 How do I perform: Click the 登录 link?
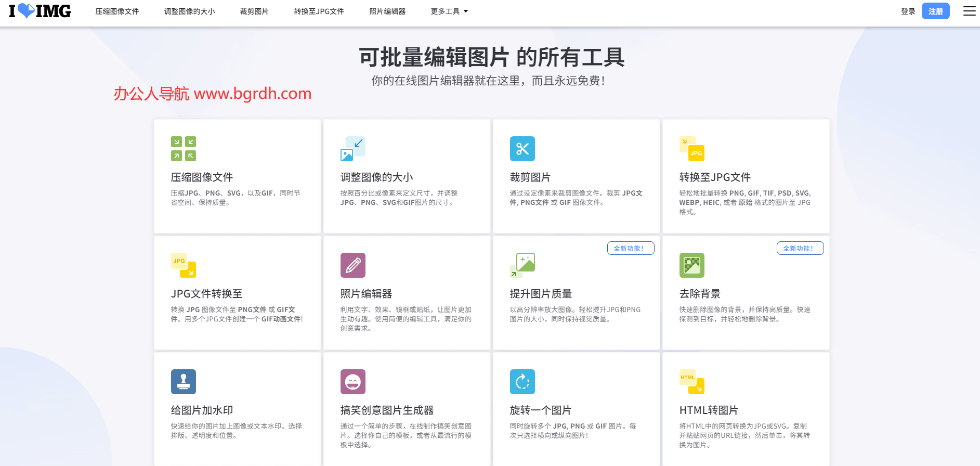[908, 11]
